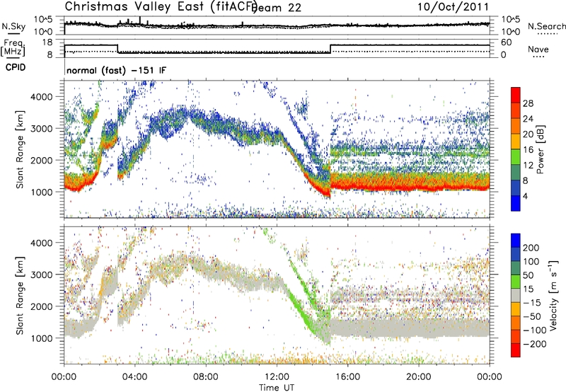This screenshot has height=392, width=566.
Task: Click the 'Velocity [m s⁻¹]' color bar label
Action: (x=553, y=295)
